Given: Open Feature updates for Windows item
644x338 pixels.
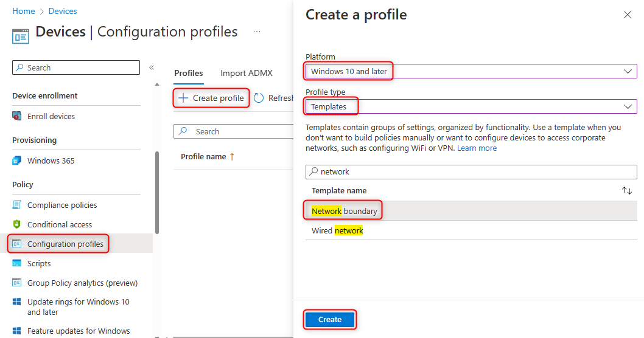Looking at the screenshot, I should tap(79, 331).
